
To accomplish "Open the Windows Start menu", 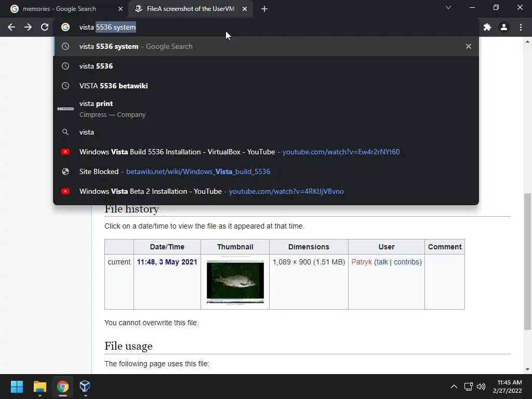I will click(x=17, y=387).
